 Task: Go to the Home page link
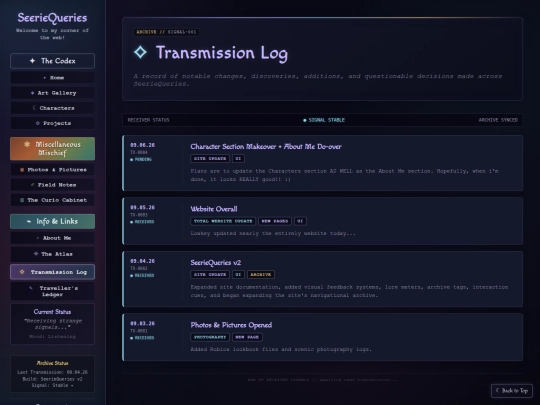pyautogui.click(x=52, y=78)
